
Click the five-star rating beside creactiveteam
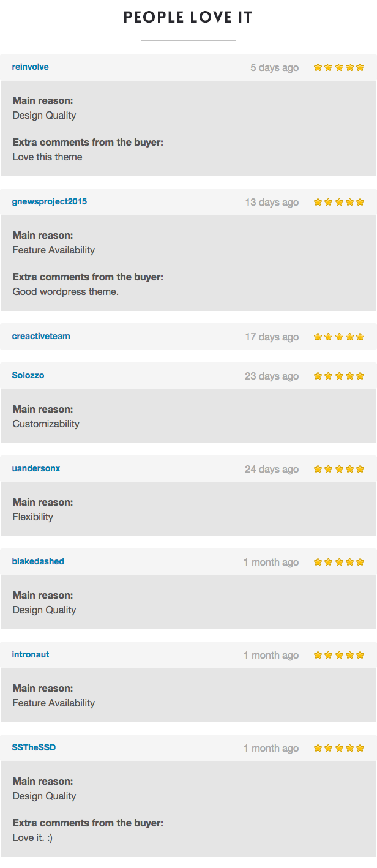click(339, 337)
